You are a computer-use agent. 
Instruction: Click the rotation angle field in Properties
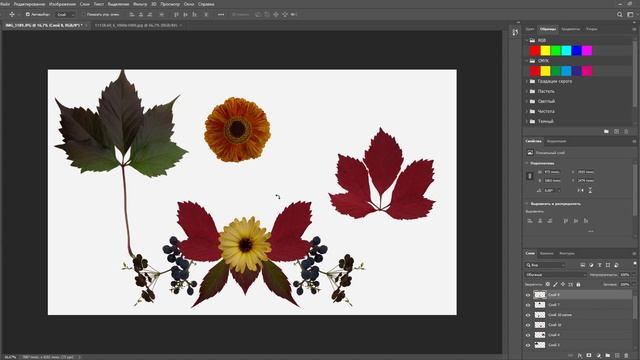(x=551, y=190)
